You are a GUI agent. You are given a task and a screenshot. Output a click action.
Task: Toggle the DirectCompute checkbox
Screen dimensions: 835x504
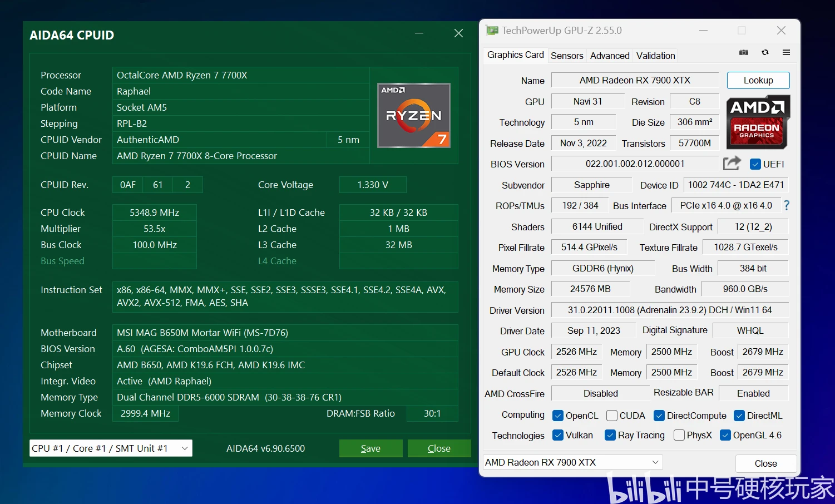pyautogui.click(x=659, y=416)
